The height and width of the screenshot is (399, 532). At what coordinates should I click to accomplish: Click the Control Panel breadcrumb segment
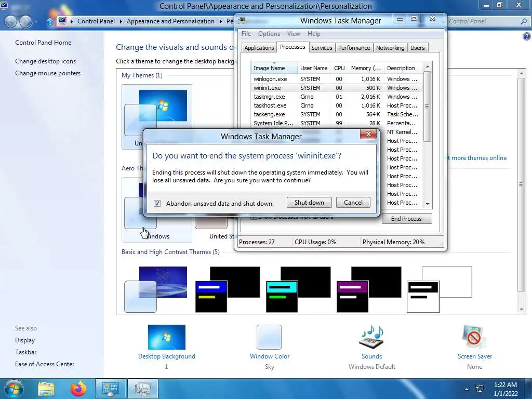tap(96, 21)
